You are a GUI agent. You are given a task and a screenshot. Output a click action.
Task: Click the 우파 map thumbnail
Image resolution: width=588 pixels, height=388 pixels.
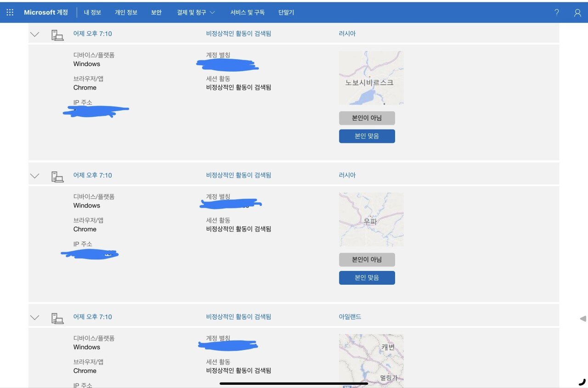pyautogui.click(x=371, y=219)
